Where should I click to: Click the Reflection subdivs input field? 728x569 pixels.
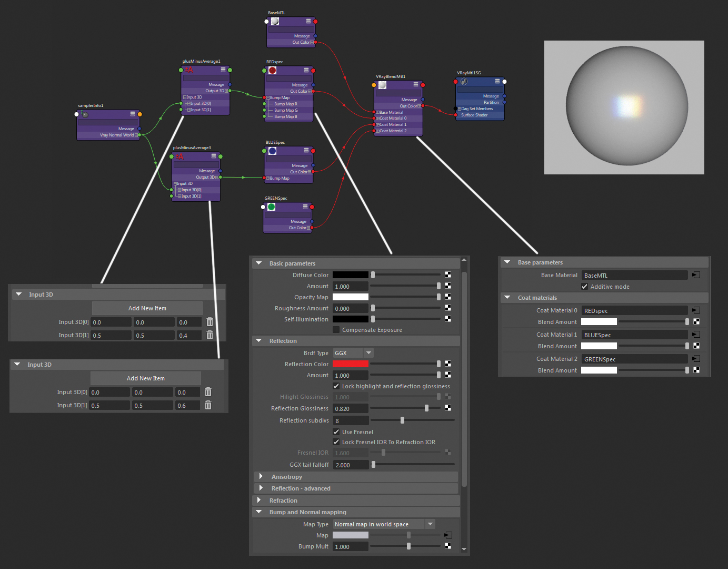350,420
